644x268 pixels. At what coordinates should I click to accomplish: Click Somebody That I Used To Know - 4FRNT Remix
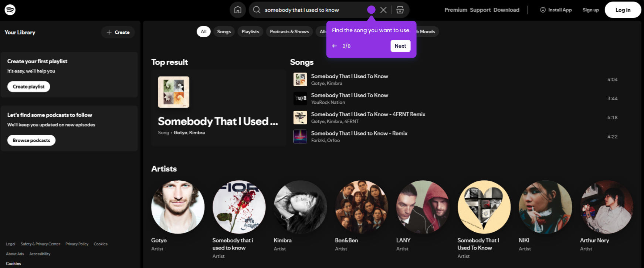coord(368,114)
